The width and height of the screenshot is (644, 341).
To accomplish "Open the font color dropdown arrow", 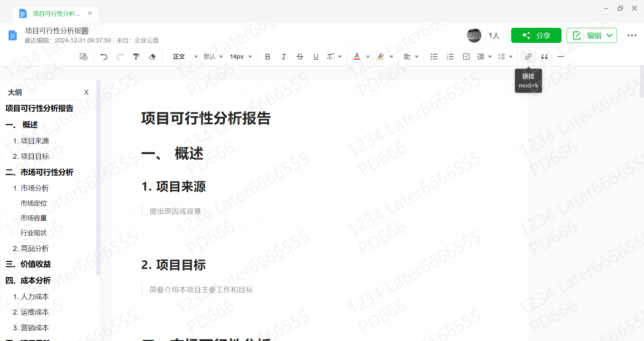I will tap(368, 57).
